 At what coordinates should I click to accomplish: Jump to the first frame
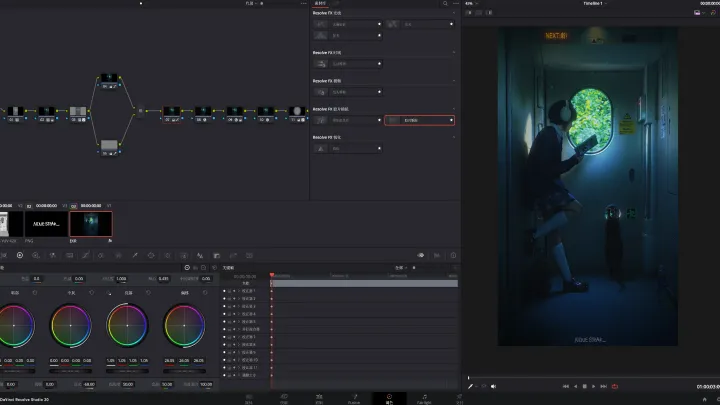pos(566,387)
